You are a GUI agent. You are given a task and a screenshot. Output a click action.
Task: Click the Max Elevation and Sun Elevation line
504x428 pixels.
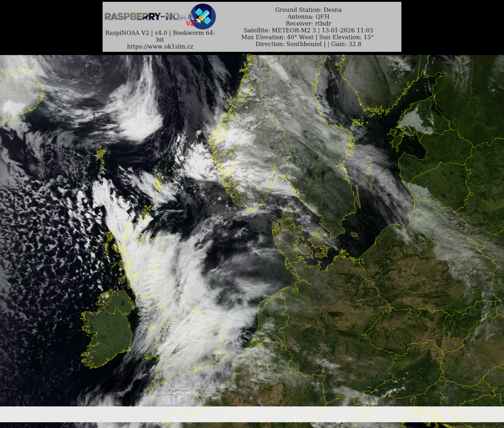pos(307,37)
